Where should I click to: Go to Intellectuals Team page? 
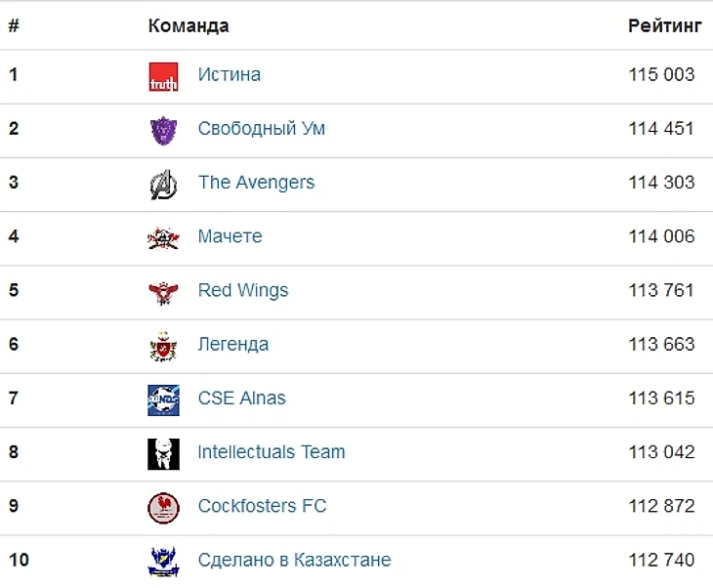[x=271, y=452]
